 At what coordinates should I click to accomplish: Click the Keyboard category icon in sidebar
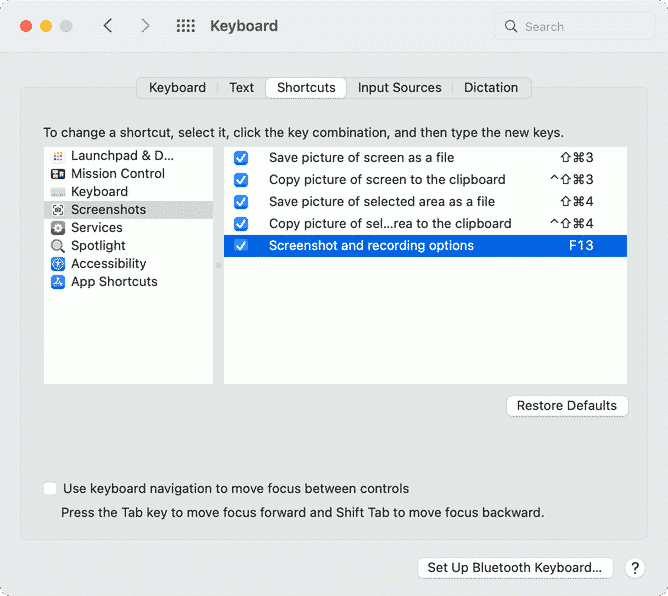58,192
